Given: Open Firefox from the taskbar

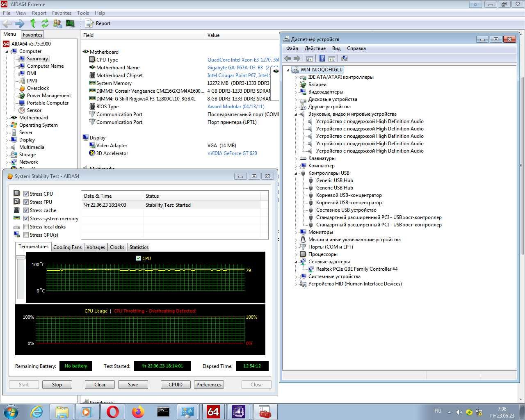Looking at the screenshot, I should [138, 411].
